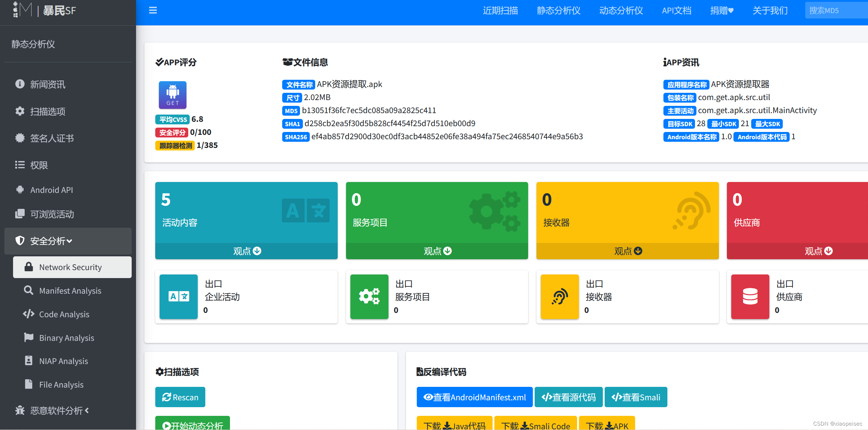The image size is (868, 430).
Task: Click the yellow 出口 接收器 ear icon
Action: (x=560, y=297)
